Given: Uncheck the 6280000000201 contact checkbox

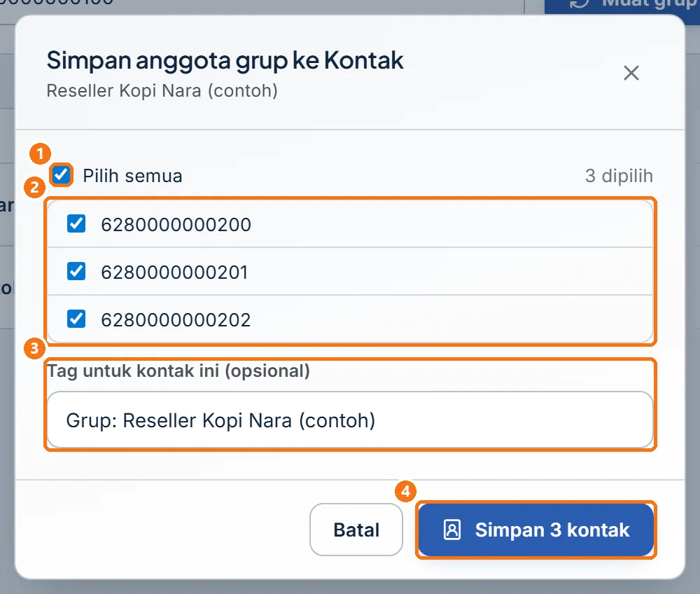Looking at the screenshot, I should 76,271.
